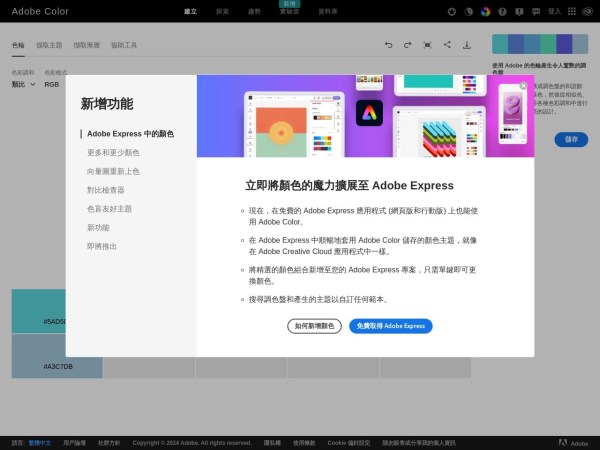Close the 新增功能 dialog
Screen dimensions: 600x450
pyautogui.click(x=522, y=86)
